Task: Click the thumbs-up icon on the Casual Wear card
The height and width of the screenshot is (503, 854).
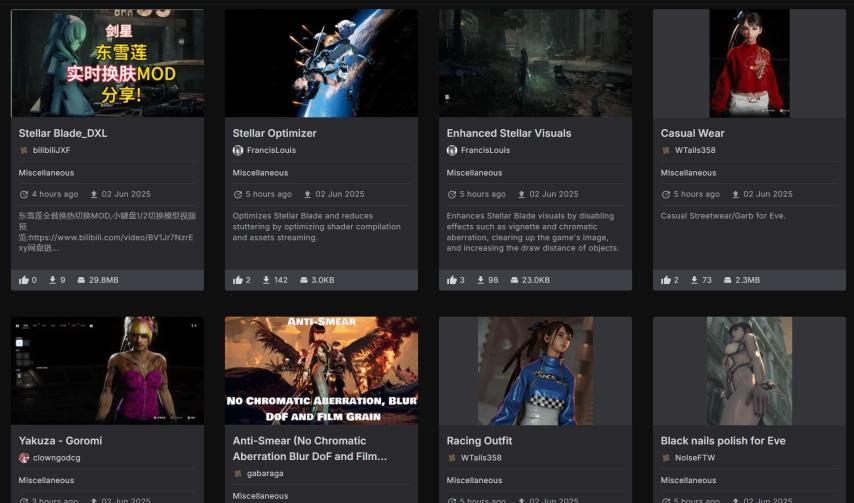Action: click(x=666, y=280)
